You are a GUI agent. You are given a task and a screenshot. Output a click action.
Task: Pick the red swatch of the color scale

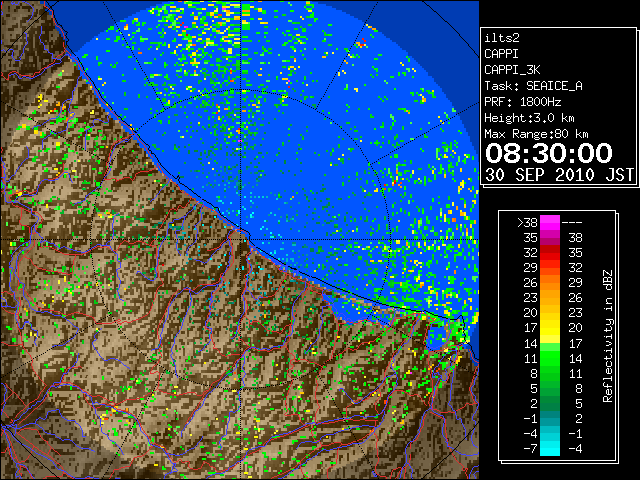550,253
